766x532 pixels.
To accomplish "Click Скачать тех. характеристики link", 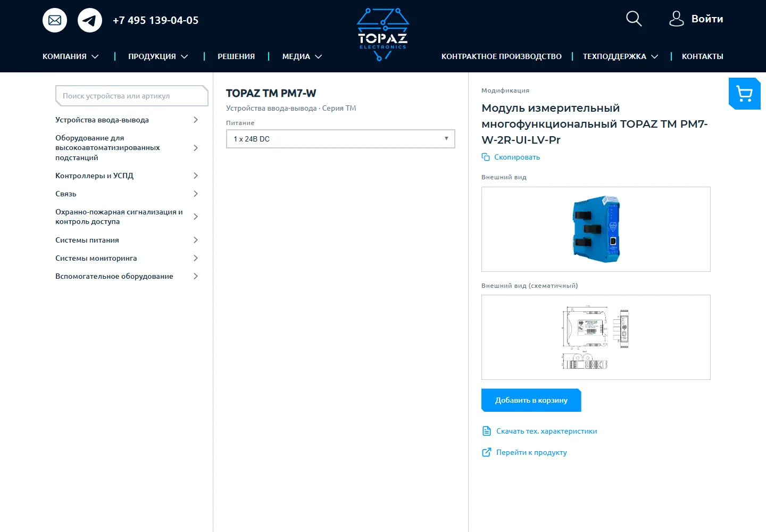I will (x=547, y=431).
